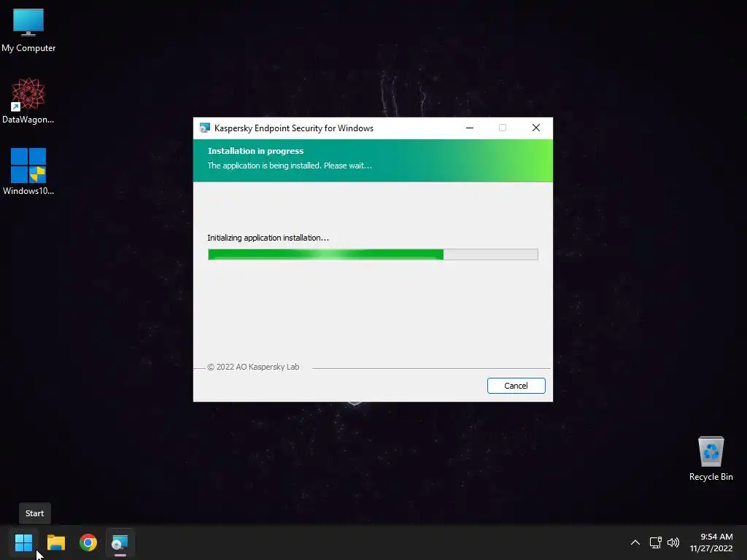Close the Kaspersky Endpoint Security window

pyautogui.click(x=536, y=128)
